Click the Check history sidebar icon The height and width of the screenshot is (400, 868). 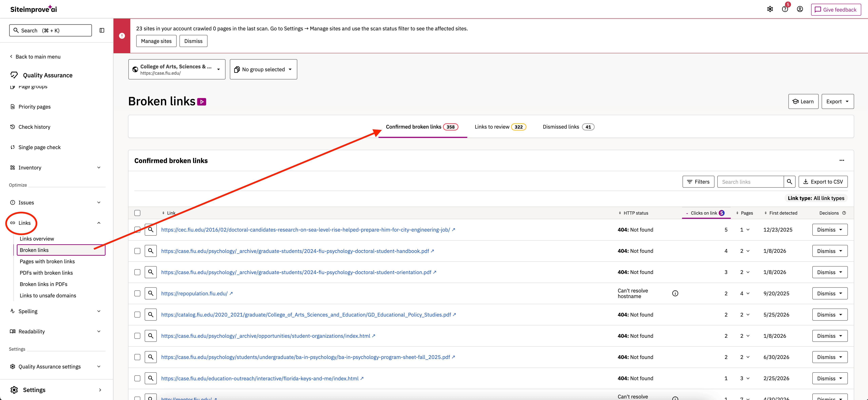point(12,127)
